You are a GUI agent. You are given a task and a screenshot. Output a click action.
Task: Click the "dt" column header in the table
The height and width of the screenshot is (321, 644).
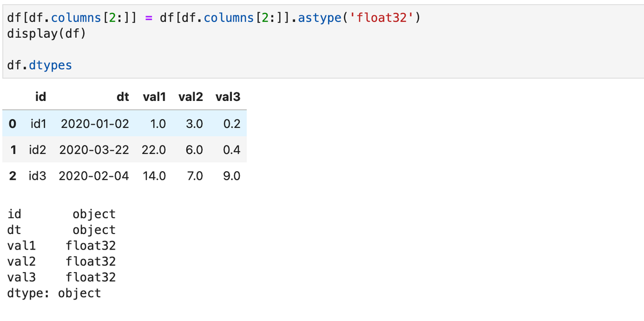(122, 97)
